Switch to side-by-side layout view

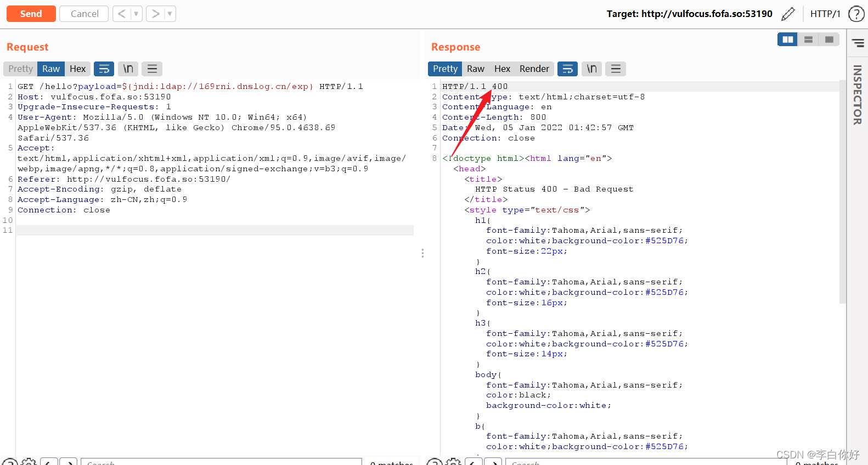click(x=788, y=40)
